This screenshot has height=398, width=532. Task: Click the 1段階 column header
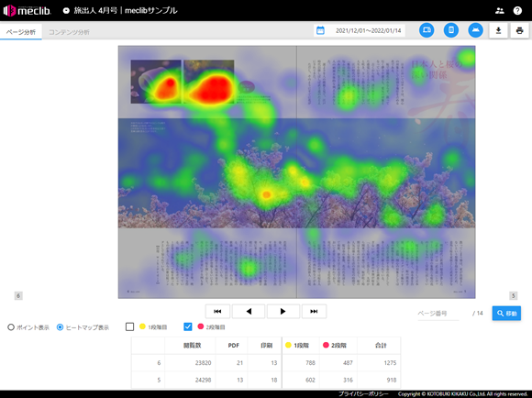coord(301,346)
